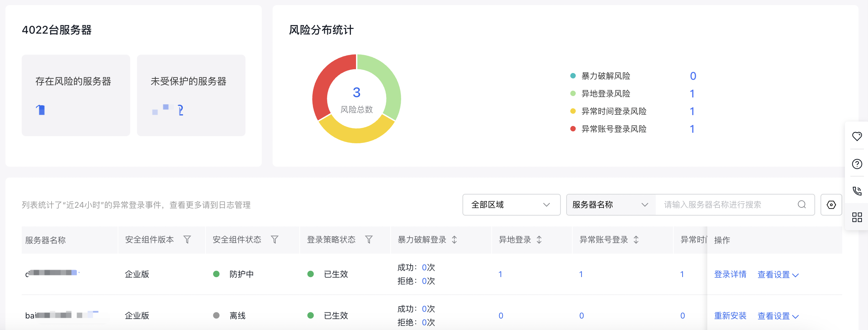Click 重新安装 link

point(730,316)
